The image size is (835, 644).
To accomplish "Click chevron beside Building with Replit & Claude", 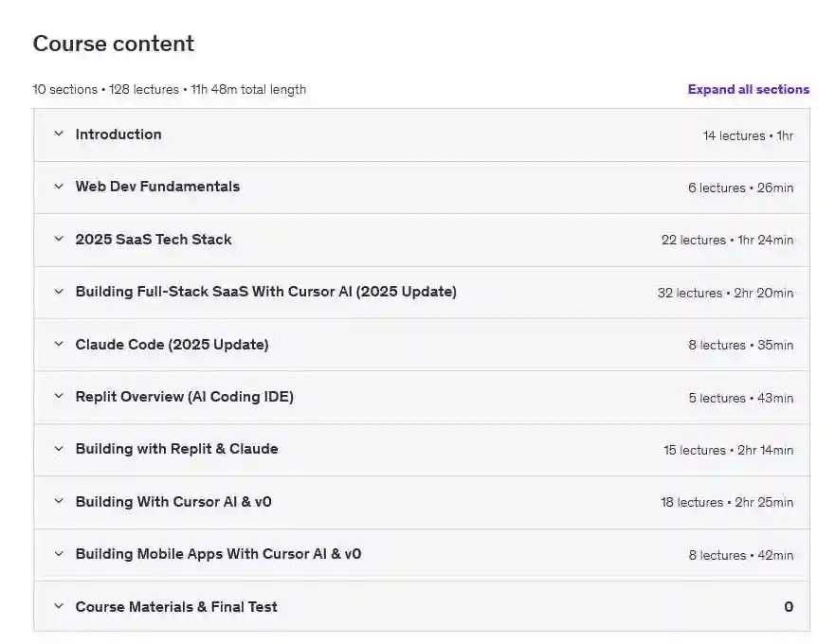I will [x=59, y=449].
